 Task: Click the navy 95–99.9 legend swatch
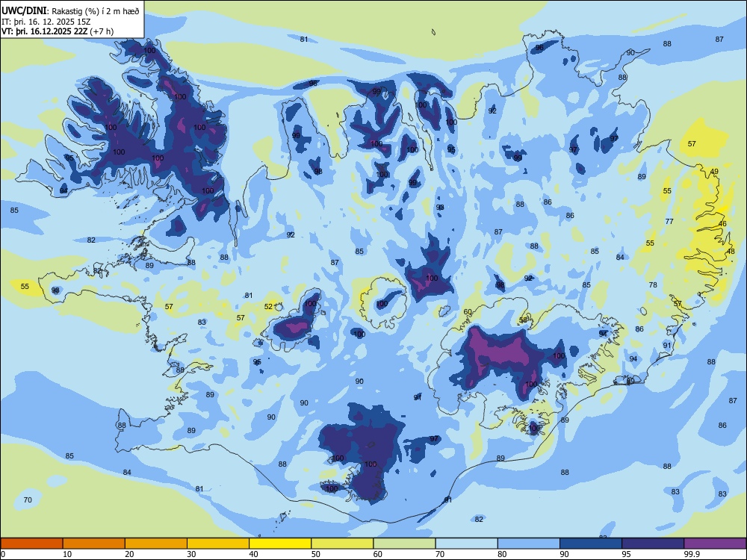[653, 544]
